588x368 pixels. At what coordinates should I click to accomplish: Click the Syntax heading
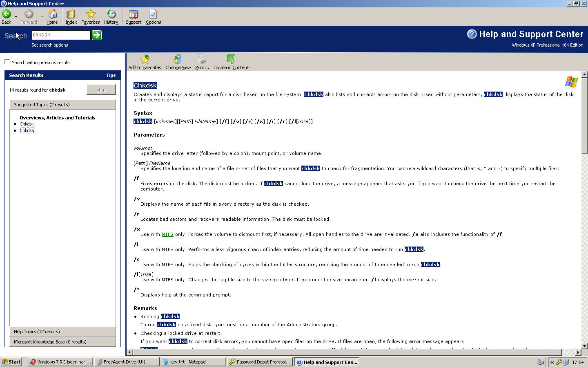click(143, 113)
